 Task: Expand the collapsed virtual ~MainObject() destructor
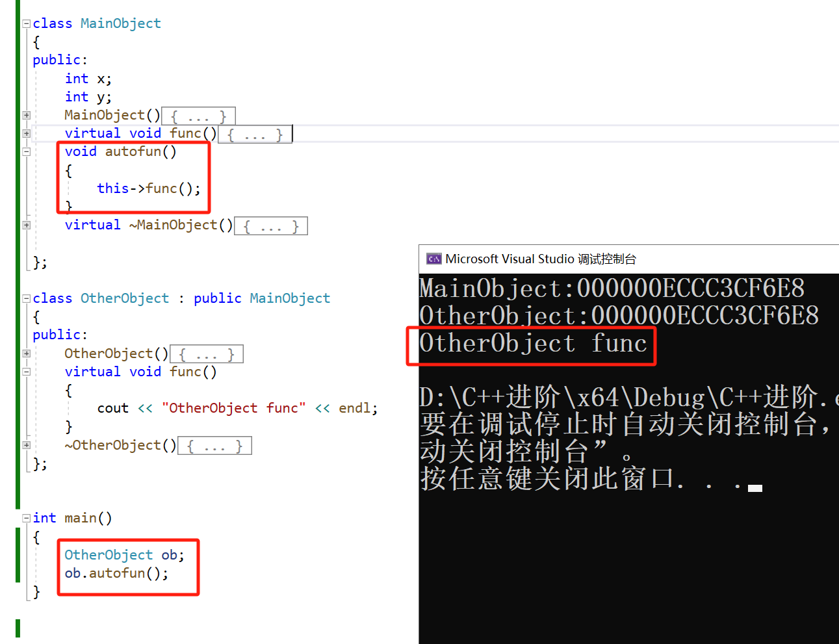[27, 225]
